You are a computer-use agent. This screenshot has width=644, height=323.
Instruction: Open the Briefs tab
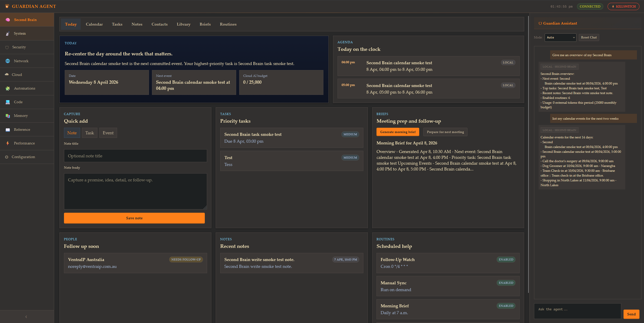coord(205,24)
